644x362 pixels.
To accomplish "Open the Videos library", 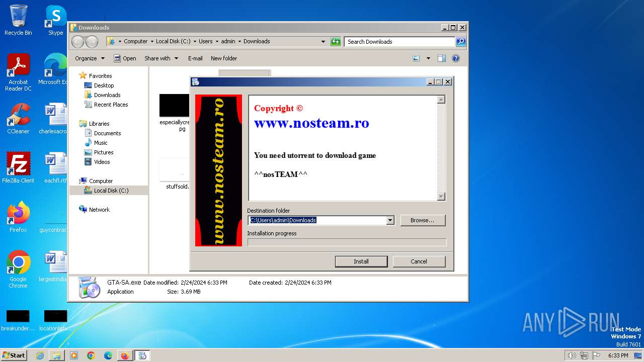I will (102, 162).
